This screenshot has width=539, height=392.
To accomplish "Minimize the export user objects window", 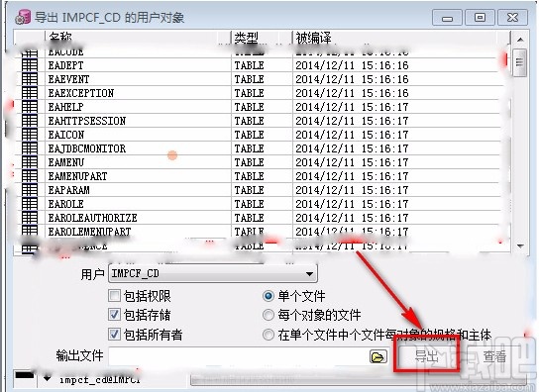I will 447,17.
